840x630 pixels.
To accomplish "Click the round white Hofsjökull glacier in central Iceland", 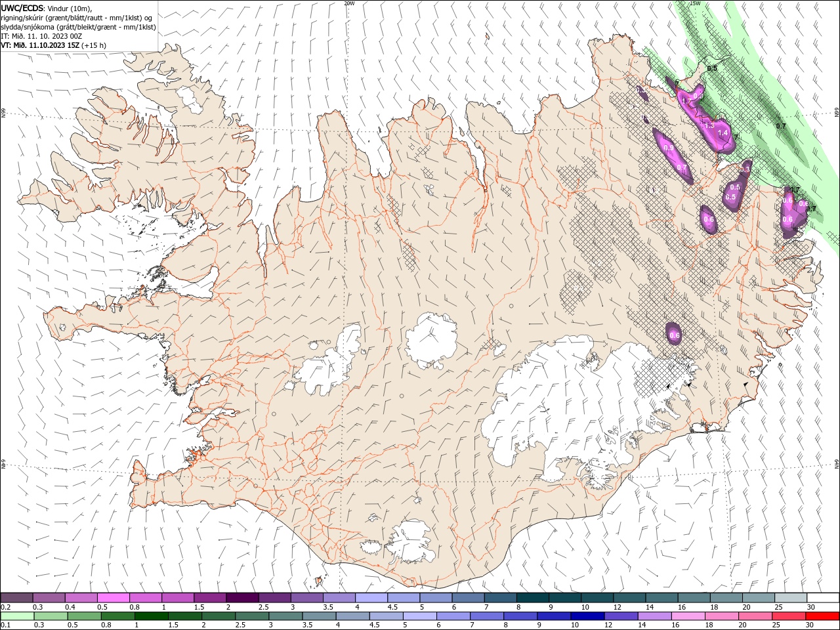I will tap(431, 341).
